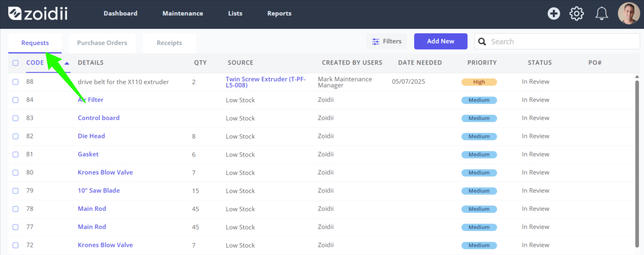Image resolution: width=644 pixels, height=255 pixels.
Task: Open notifications bell icon
Action: coord(602,13)
